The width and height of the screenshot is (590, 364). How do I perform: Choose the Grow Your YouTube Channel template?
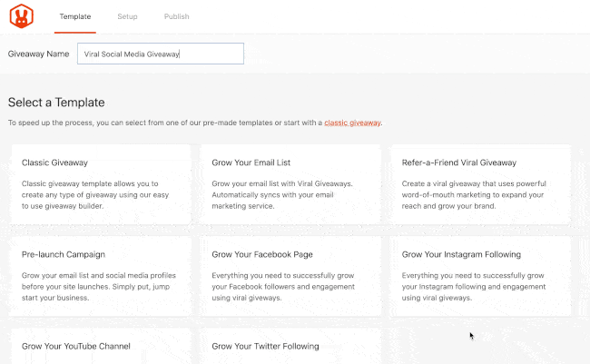tap(101, 347)
